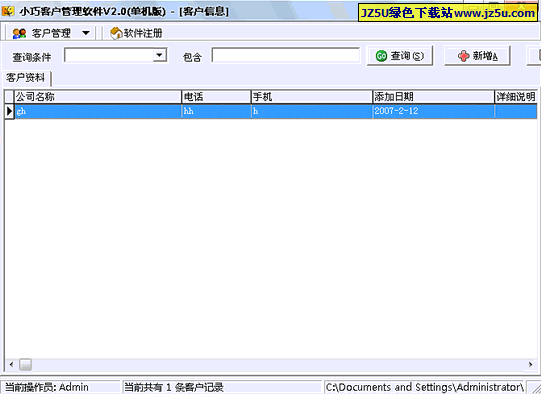Click the 添加日期 column header
541x394 pixels.
tap(434, 97)
